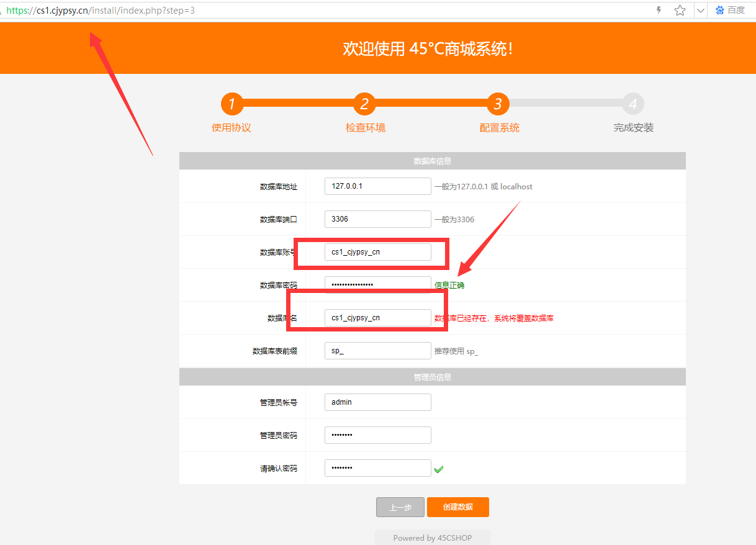This screenshot has width=756, height=545.
Task: Focus the 数据库地址 field with 127.0.0.1
Action: [377, 186]
